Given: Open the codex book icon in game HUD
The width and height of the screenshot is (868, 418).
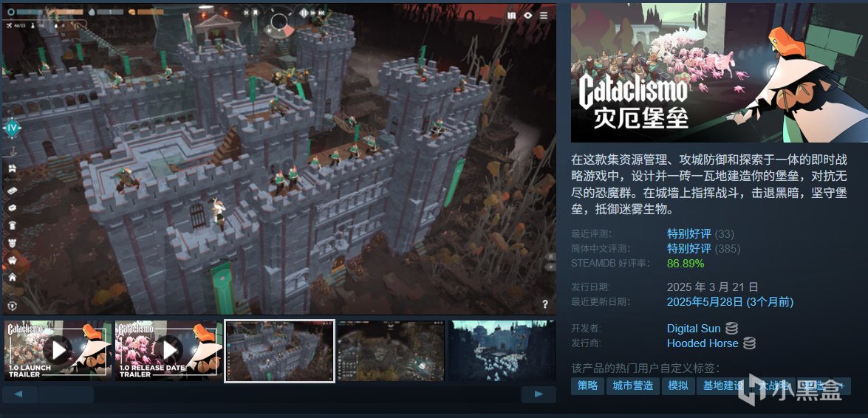Looking at the screenshot, I should [x=512, y=16].
